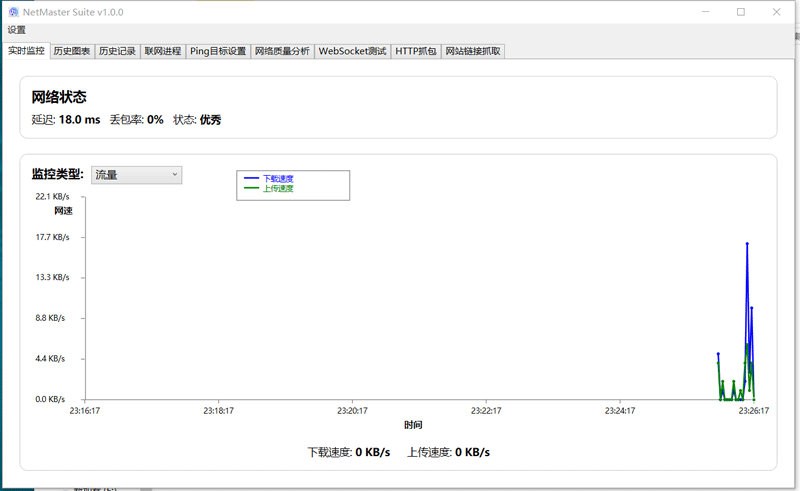This screenshot has height=491, width=800.
Task: Open the 设置 menu
Action: [17, 30]
